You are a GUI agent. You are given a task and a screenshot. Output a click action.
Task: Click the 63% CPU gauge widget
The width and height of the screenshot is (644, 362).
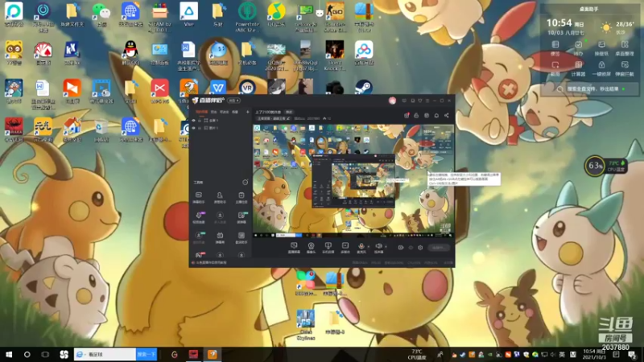595,166
